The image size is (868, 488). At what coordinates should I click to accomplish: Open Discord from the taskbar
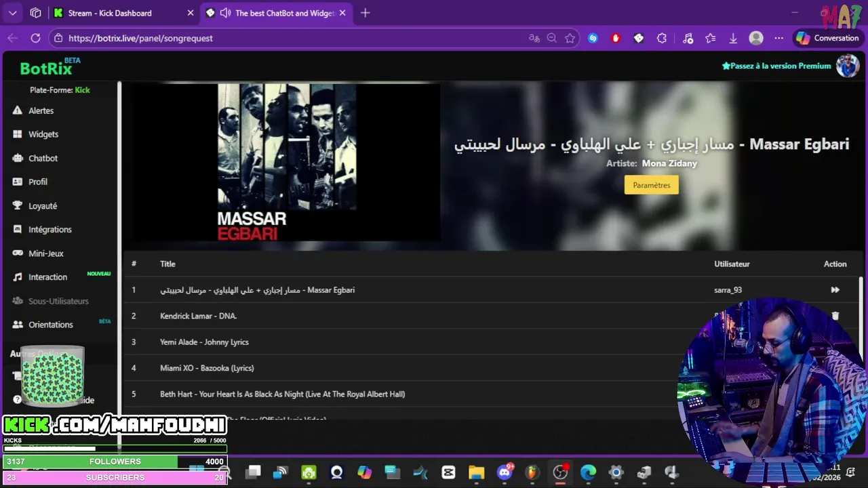point(505,472)
